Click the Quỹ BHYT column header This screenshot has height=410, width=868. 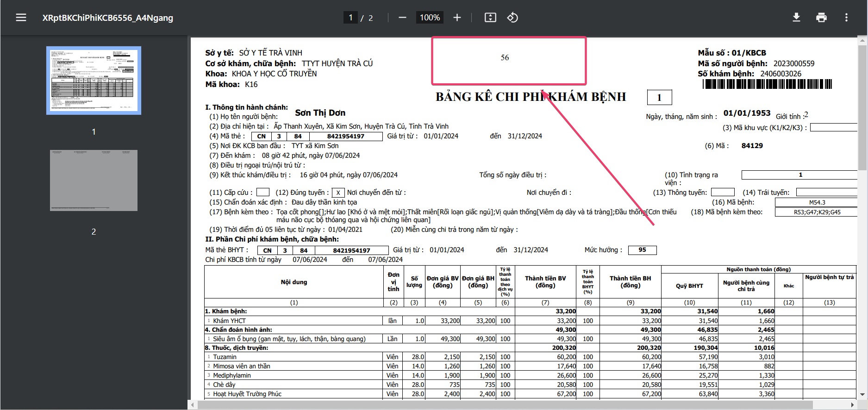689,286
